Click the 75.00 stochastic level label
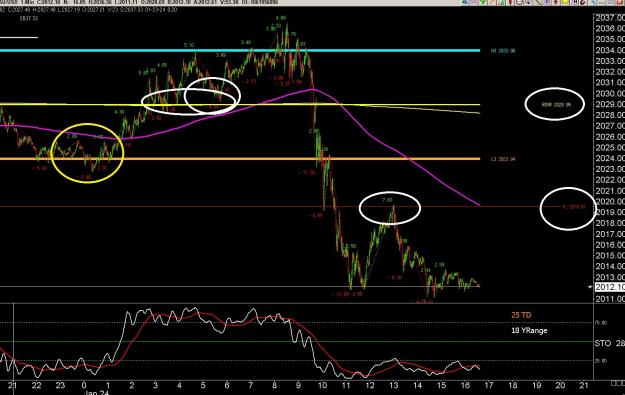 coord(601,322)
